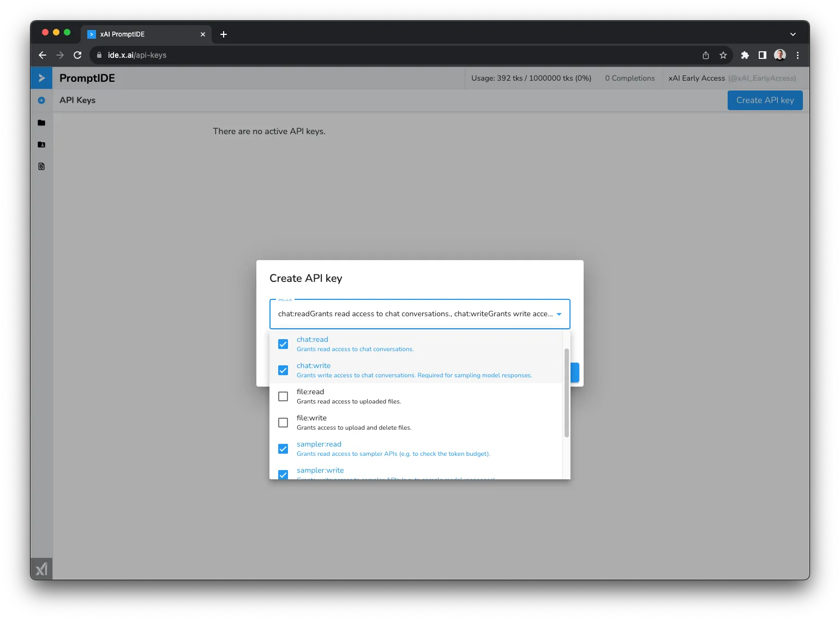Click the xAI logo at sidebar bottom
The width and height of the screenshot is (840, 620).
(41, 569)
